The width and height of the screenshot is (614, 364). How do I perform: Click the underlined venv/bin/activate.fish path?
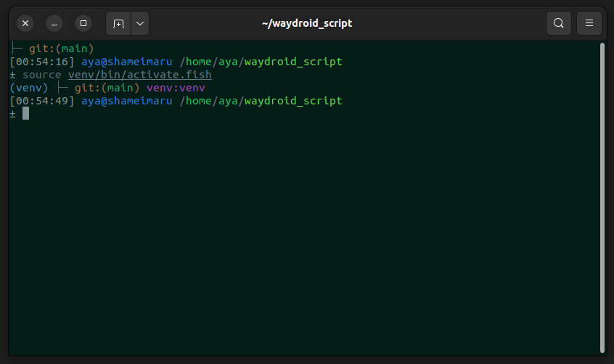click(x=139, y=75)
